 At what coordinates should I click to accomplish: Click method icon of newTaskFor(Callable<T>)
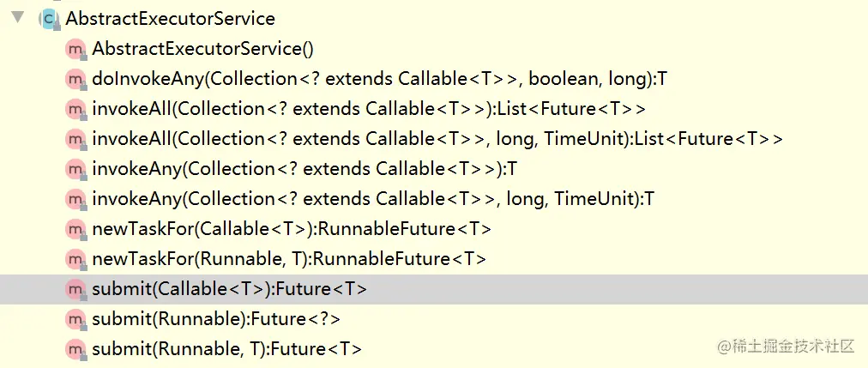pyautogui.click(x=75, y=228)
